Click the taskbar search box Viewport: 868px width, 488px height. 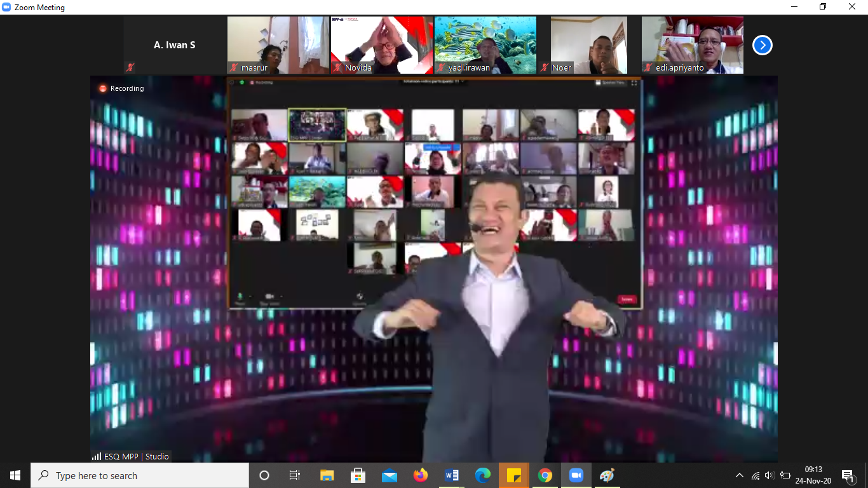click(140, 475)
